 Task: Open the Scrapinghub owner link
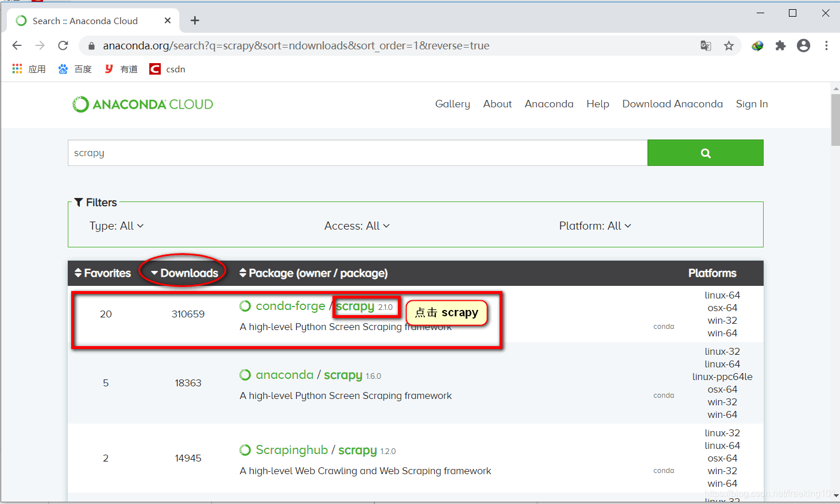(292, 450)
